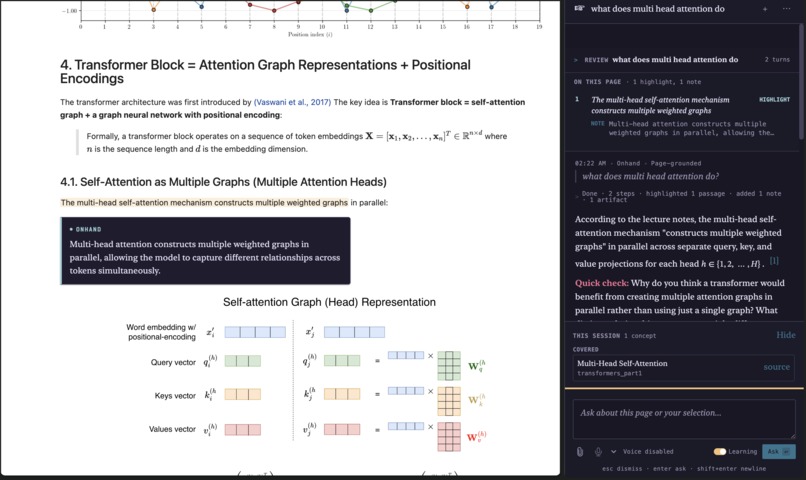The width and height of the screenshot is (806, 480).
Task: Click the HIGHLIGHT tag on the first item
Action: [774, 100]
